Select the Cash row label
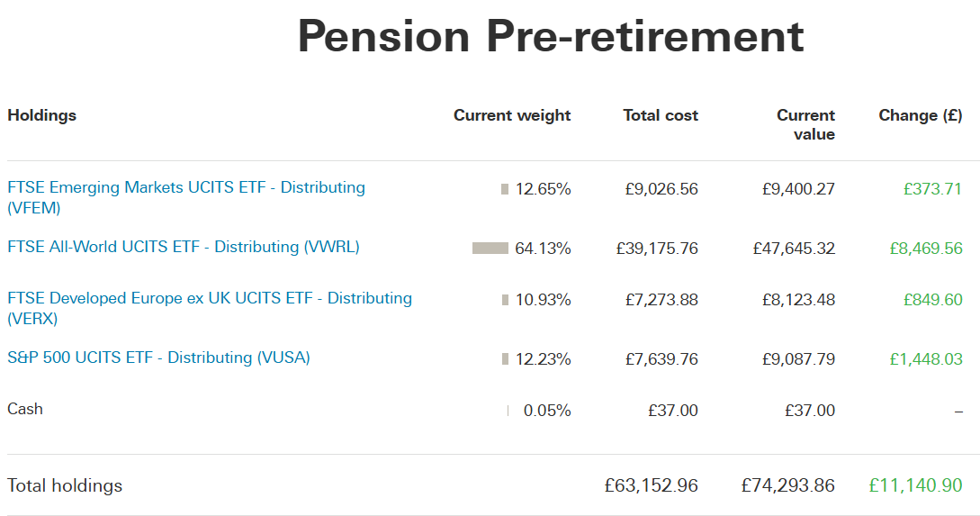The width and height of the screenshot is (980, 516). pos(25,409)
